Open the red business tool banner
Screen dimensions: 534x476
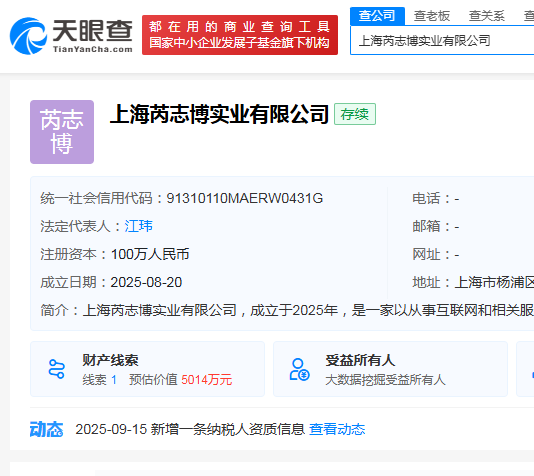click(240, 35)
